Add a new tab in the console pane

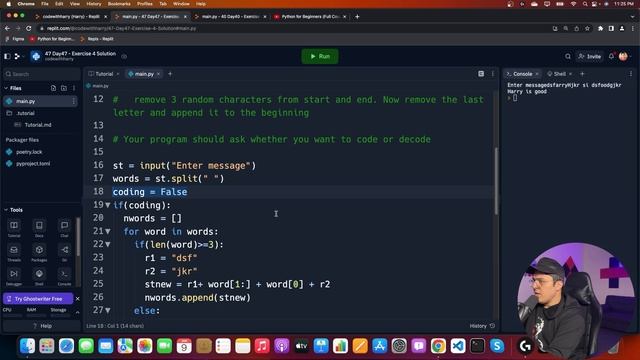582,74
